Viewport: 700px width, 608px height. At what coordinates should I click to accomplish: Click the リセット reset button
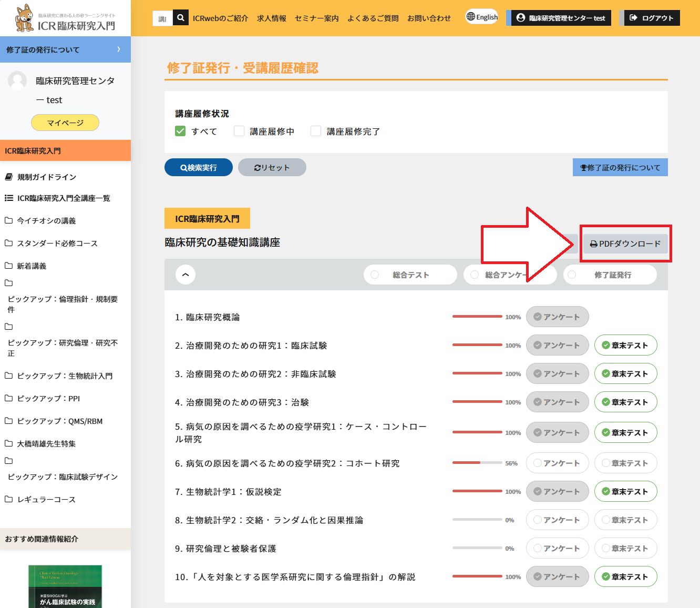(x=272, y=167)
